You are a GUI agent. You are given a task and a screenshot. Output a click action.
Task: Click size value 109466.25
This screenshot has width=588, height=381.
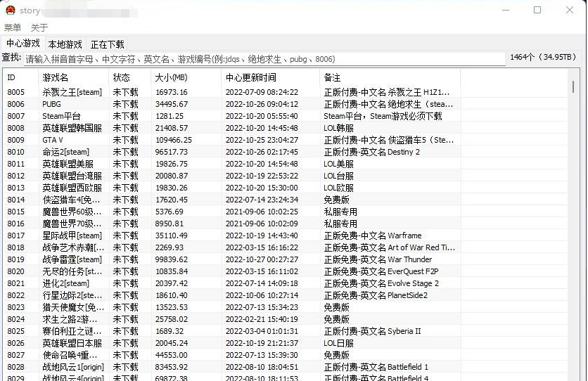point(174,140)
